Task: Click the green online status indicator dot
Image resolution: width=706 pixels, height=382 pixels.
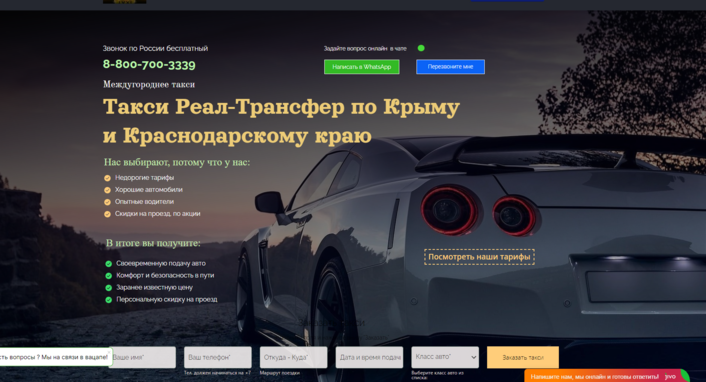Action: pos(421,48)
